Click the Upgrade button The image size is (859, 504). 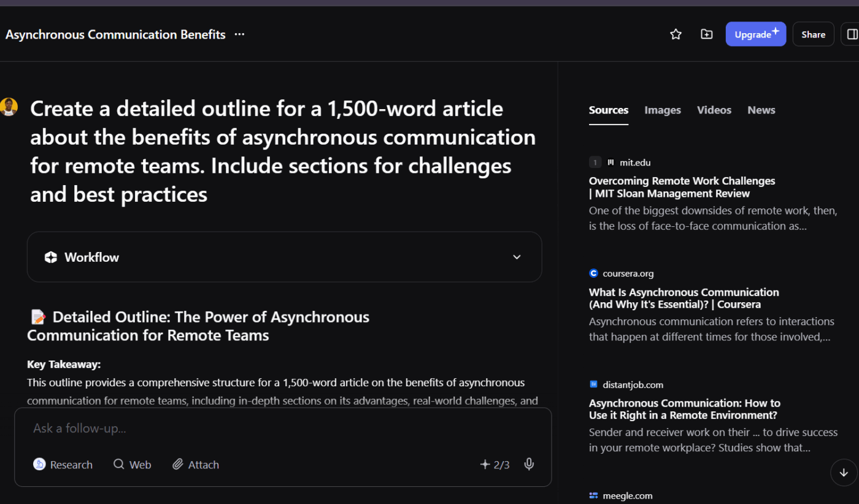(x=756, y=34)
